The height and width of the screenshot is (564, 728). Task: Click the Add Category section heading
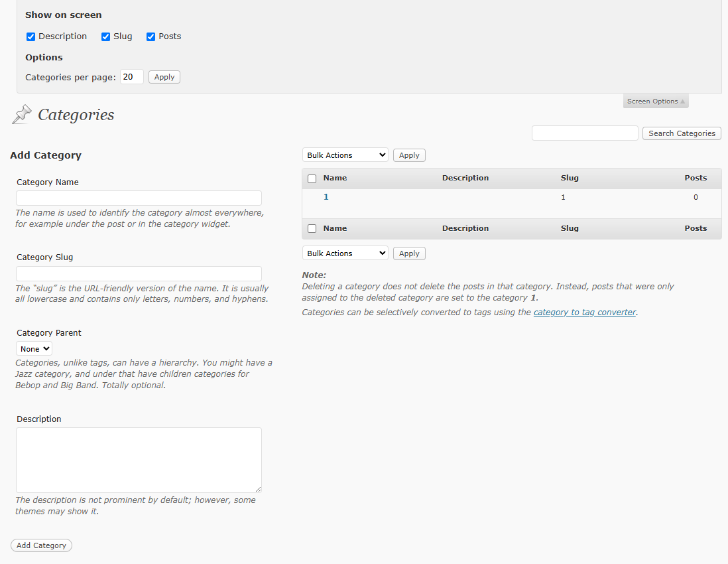tap(46, 155)
